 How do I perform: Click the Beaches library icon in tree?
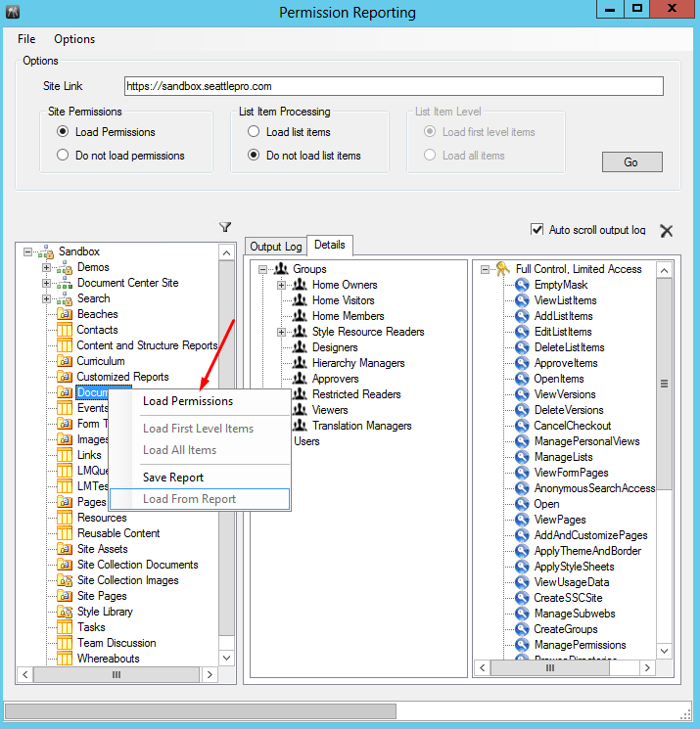[x=65, y=314]
